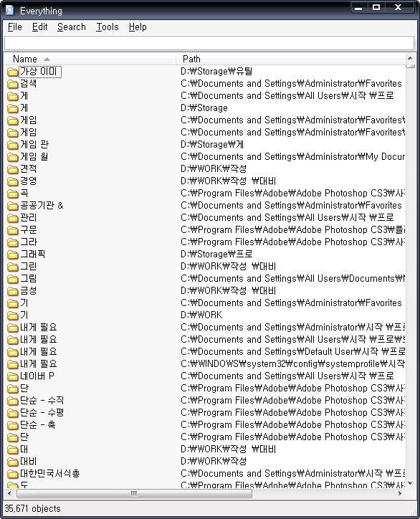Click path C:\WINDOWS\system32\config\systemprofile
This screenshot has width=420, height=519.
292,363
